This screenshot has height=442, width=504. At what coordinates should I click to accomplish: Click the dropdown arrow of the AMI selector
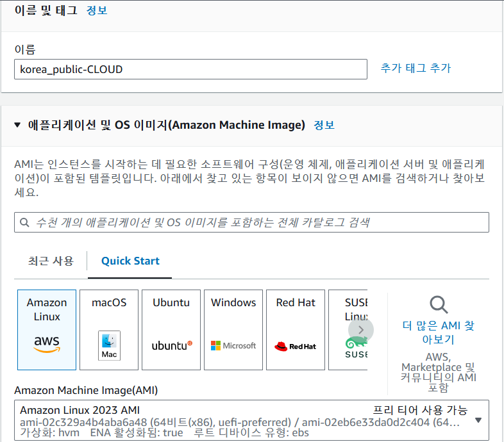pyautogui.click(x=478, y=420)
